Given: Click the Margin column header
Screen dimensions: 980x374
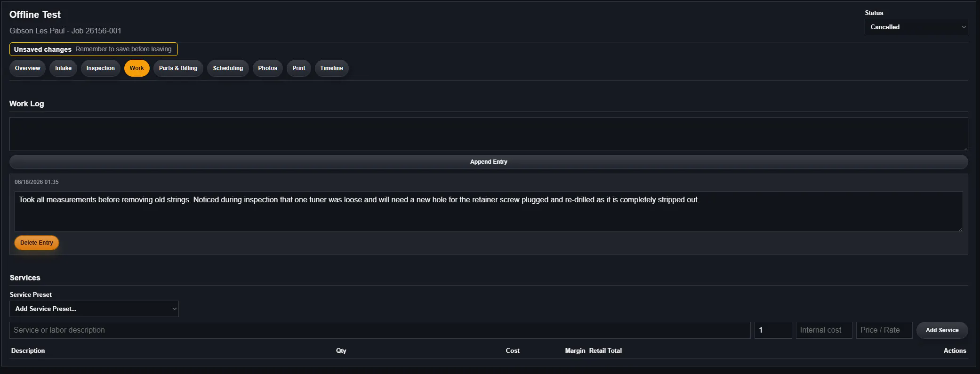Looking at the screenshot, I should point(575,351).
